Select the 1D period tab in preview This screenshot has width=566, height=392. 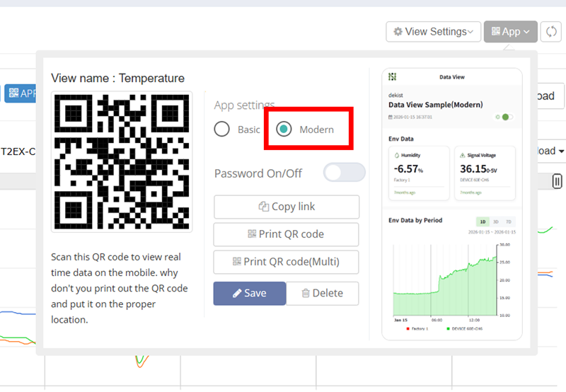[483, 221]
